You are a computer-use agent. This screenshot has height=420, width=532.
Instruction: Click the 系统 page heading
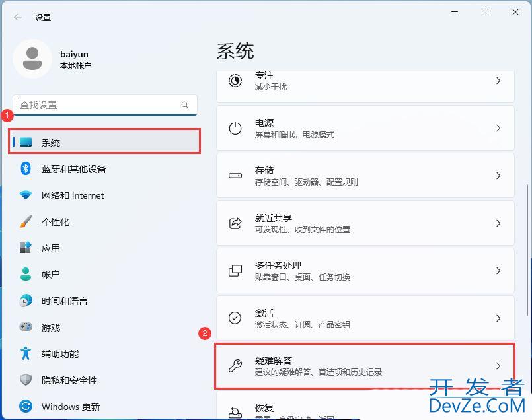(x=235, y=52)
